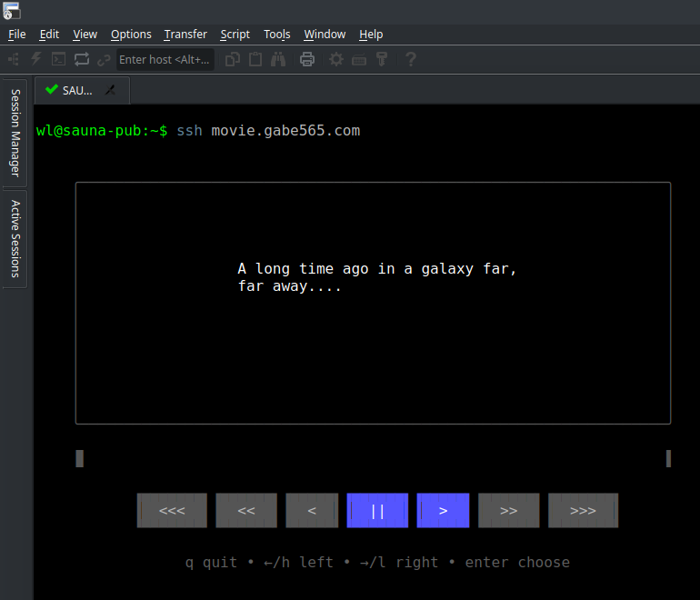Click the > play button
This screenshot has height=600, width=700.
pyautogui.click(x=443, y=510)
